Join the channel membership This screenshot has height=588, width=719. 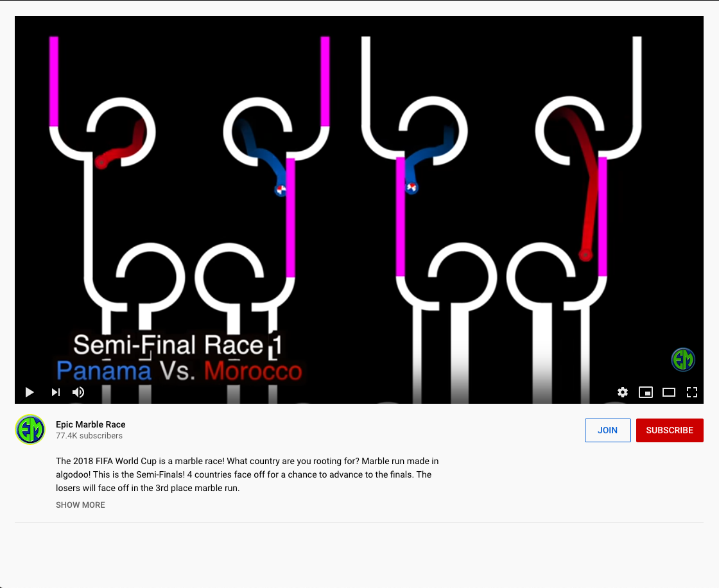607,430
